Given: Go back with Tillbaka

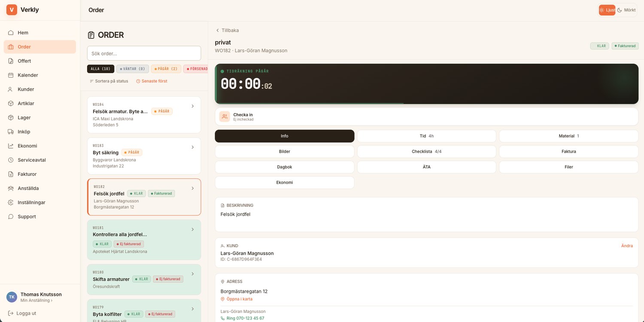Looking at the screenshot, I should tap(227, 31).
